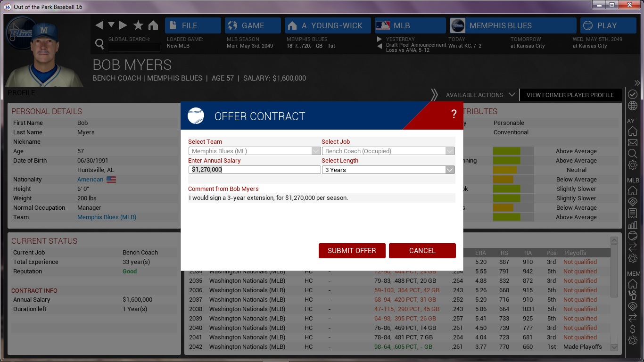Screen dimensions: 644x362
Task: Open the Select Job dropdown
Action: [388, 151]
